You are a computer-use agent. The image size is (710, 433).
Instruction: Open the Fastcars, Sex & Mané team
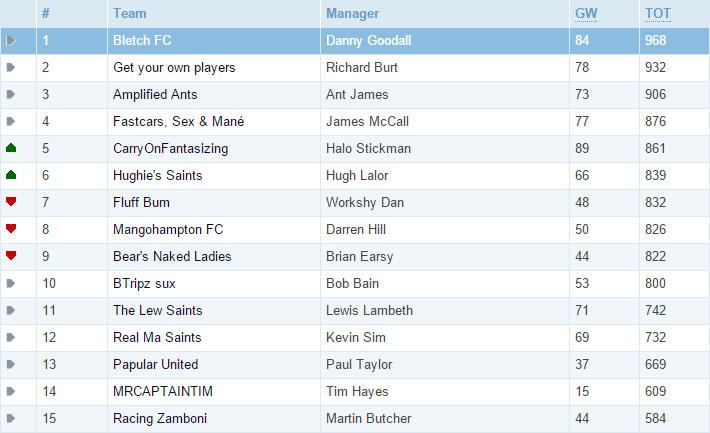click(x=178, y=121)
